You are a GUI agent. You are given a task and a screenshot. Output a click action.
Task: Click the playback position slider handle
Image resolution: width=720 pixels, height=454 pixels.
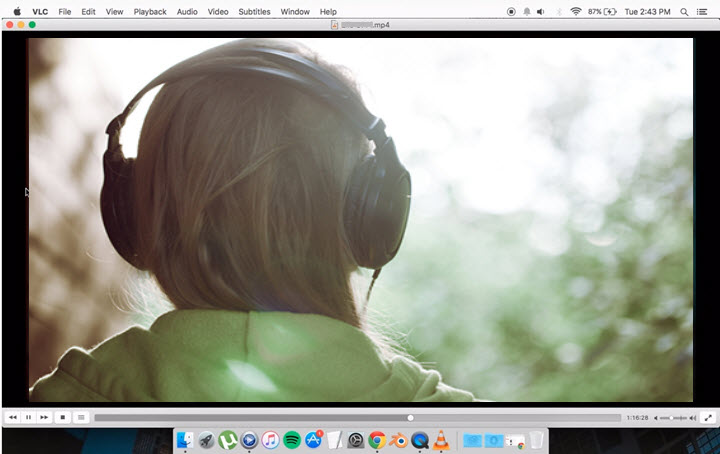411,418
